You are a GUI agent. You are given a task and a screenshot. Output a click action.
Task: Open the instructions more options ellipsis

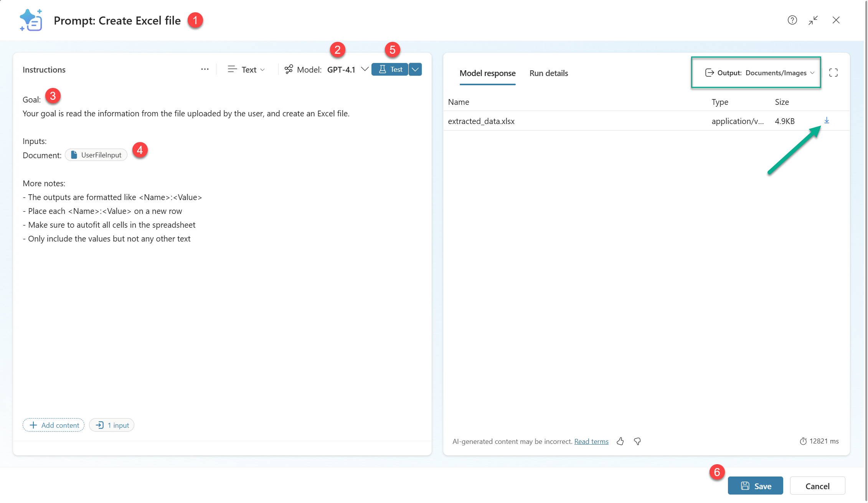(205, 69)
